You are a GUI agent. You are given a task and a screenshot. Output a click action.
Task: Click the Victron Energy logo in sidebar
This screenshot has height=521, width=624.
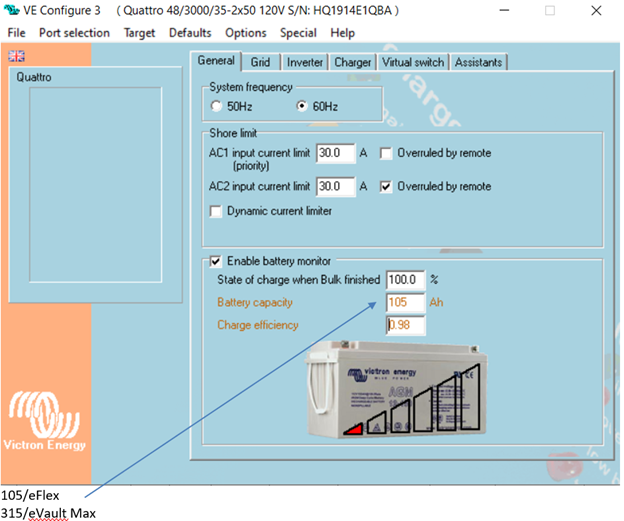point(44,421)
